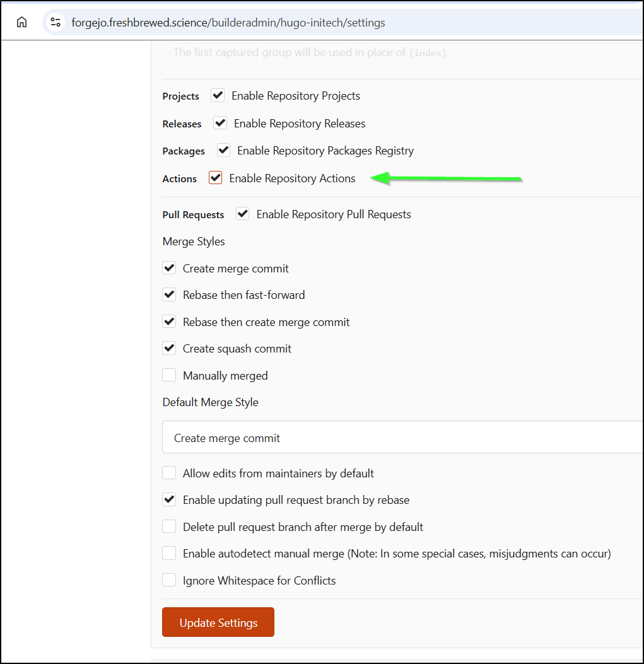This screenshot has width=644, height=664.
Task: Enable the Manually merged checkbox
Action: [x=169, y=376]
